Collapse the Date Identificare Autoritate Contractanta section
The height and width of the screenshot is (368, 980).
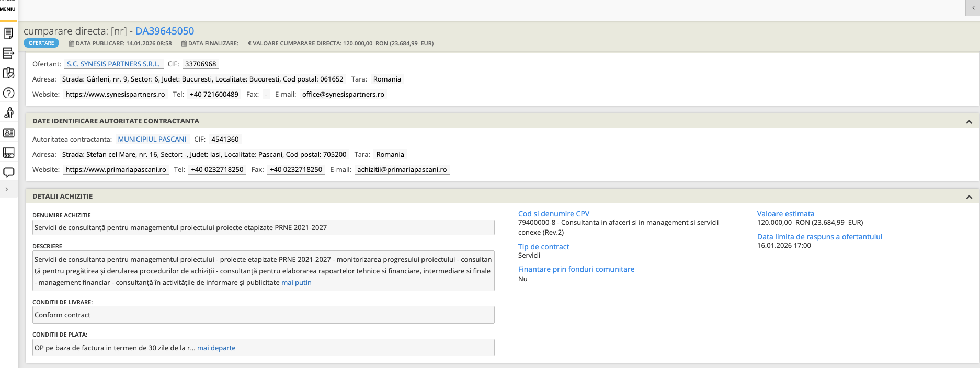[x=968, y=122]
